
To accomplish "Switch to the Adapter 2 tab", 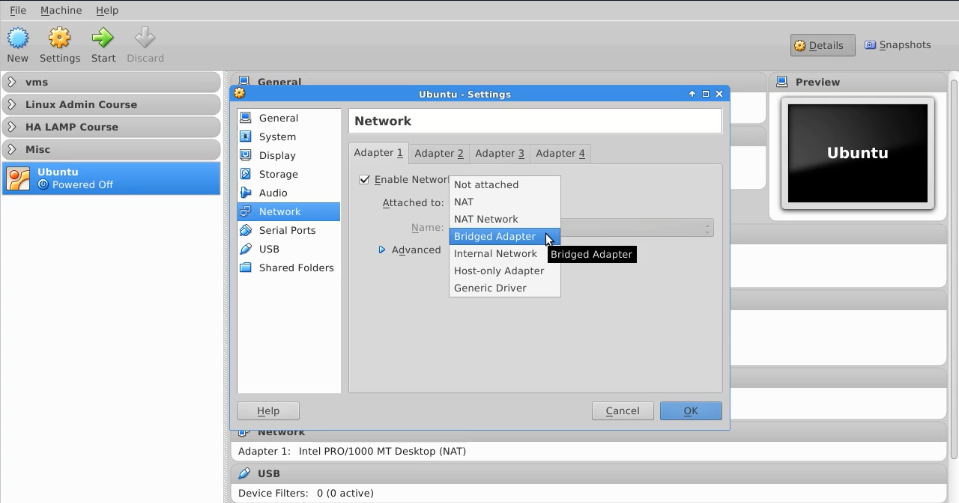I will [x=439, y=153].
